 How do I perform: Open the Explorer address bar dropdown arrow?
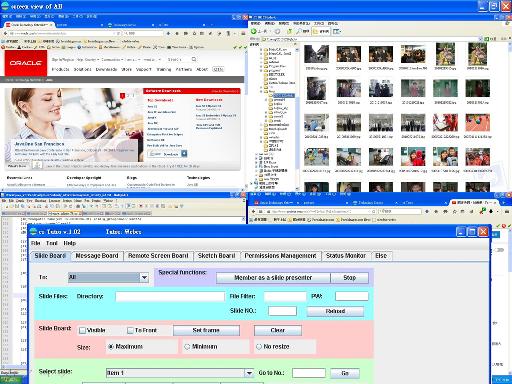[480, 39]
